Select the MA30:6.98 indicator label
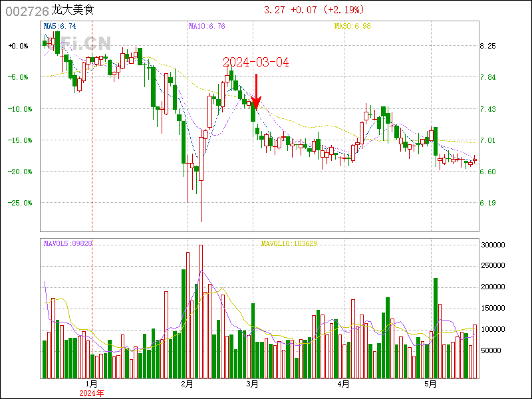The image size is (532, 399). pos(352,26)
